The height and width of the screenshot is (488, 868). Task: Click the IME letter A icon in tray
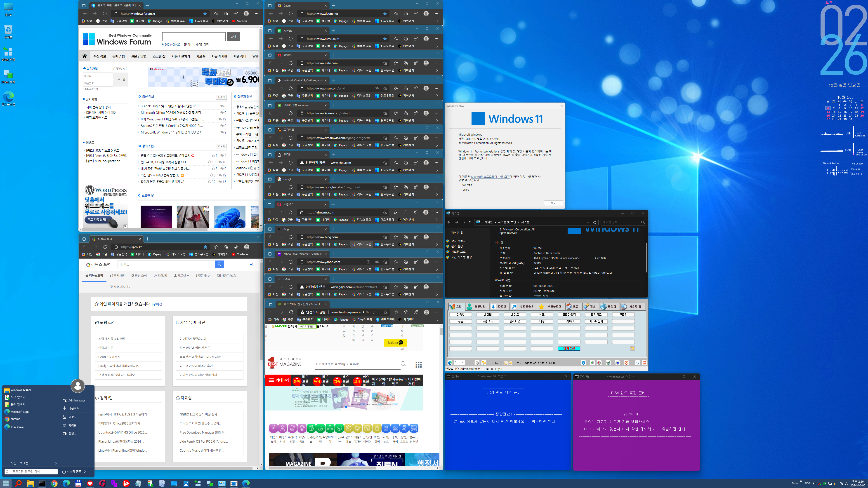point(846,483)
